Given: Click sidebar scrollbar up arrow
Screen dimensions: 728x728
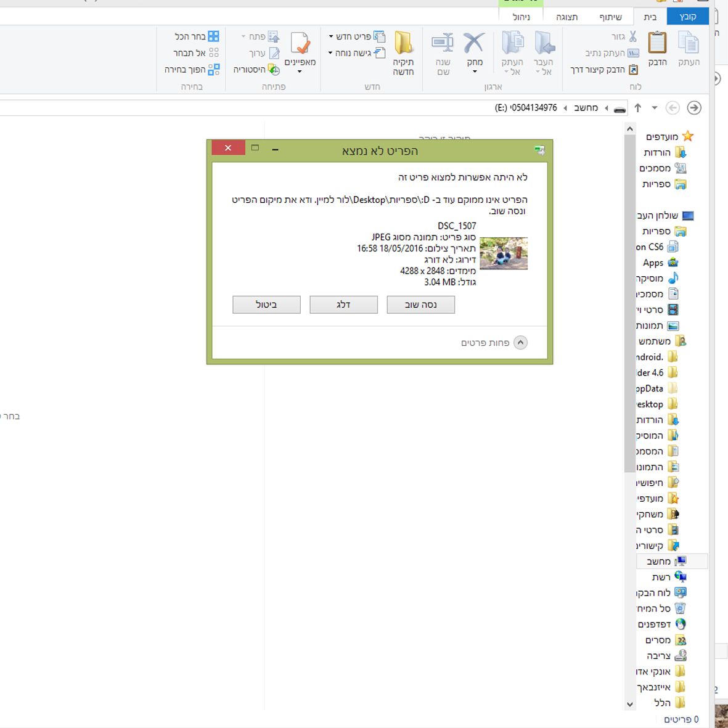Looking at the screenshot, I should click(x=630, y=129).
